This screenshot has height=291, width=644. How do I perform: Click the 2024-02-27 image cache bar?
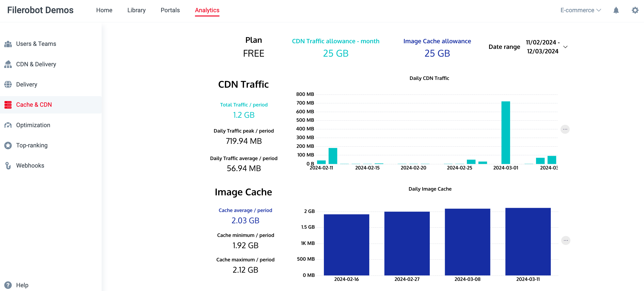point(407,244)
